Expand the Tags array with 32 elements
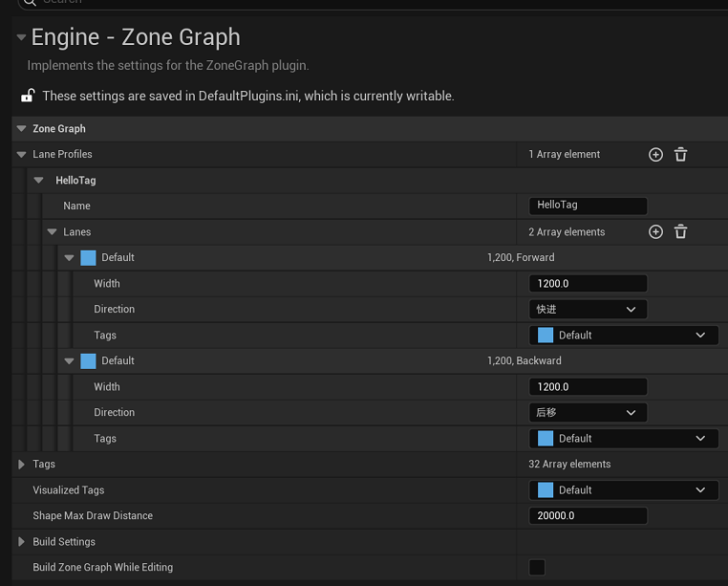The width and height of the screenshot is (728, 586). [22, 465]
